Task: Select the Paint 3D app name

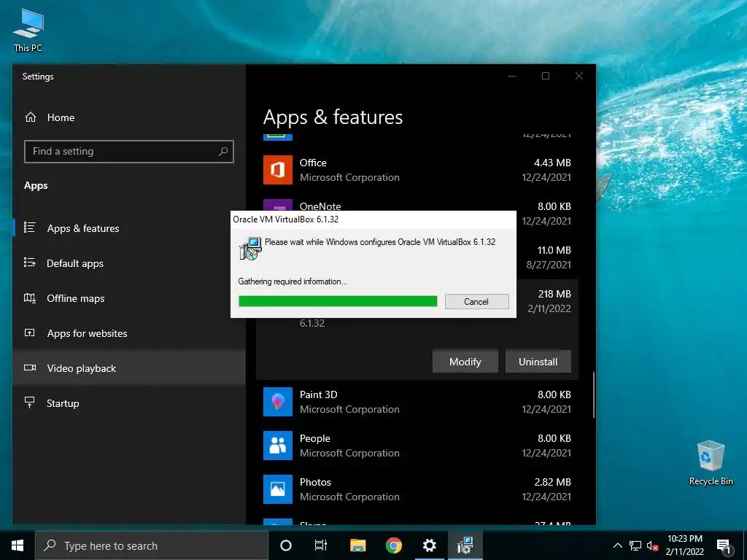Action: (x=318, y=394)
